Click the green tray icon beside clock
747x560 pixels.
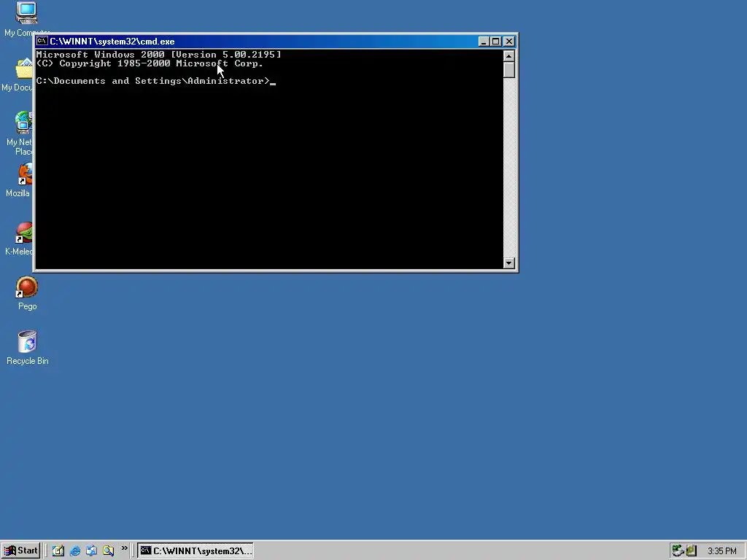[691, 551]
